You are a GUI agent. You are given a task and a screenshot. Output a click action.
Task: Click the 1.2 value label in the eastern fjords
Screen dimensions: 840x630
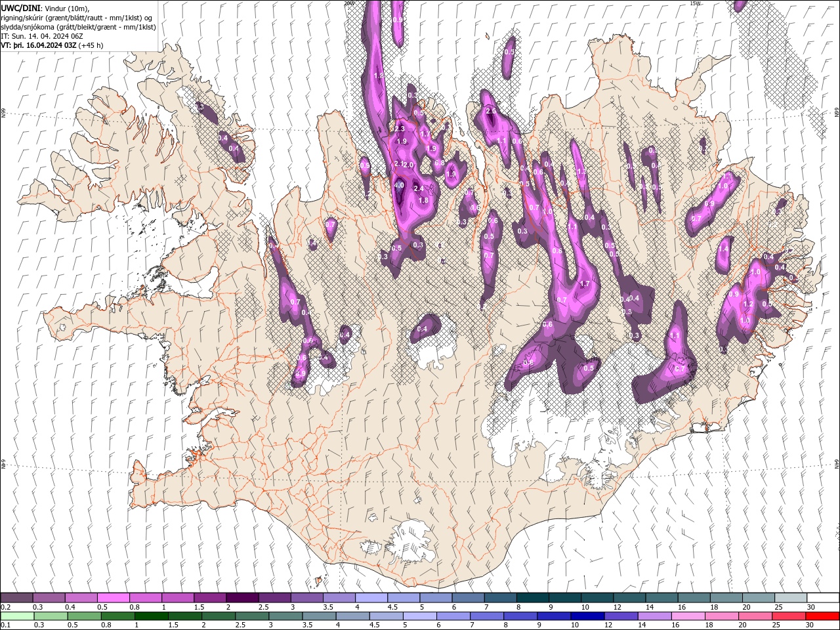tap(748, 304)
